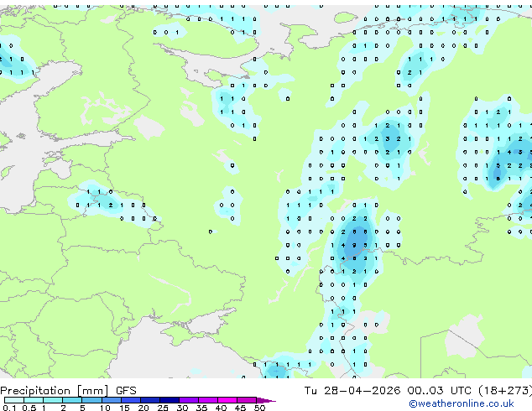Click the legend value "10"
The height and width of the screenshot is (411, 532).
105,408
